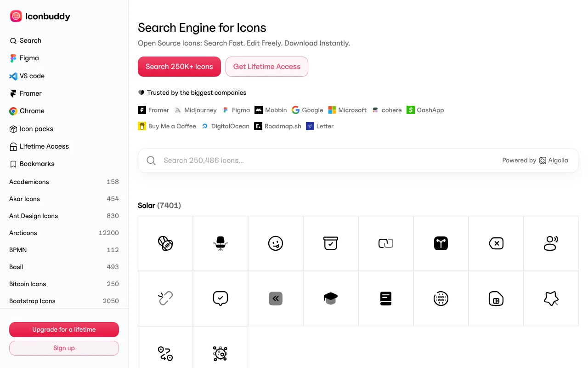Click the Mobbin company logo
The image size is (588, 368).
point(271,110)
